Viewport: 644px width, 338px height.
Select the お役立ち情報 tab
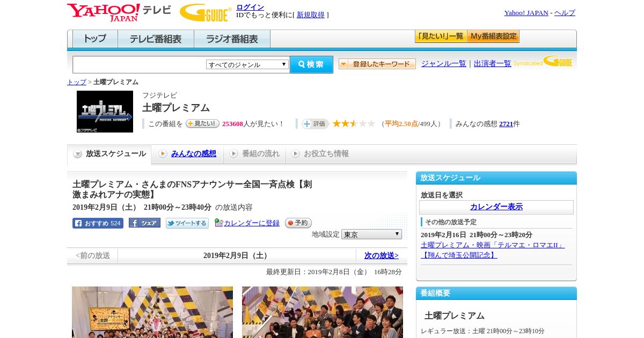point(320,154)
